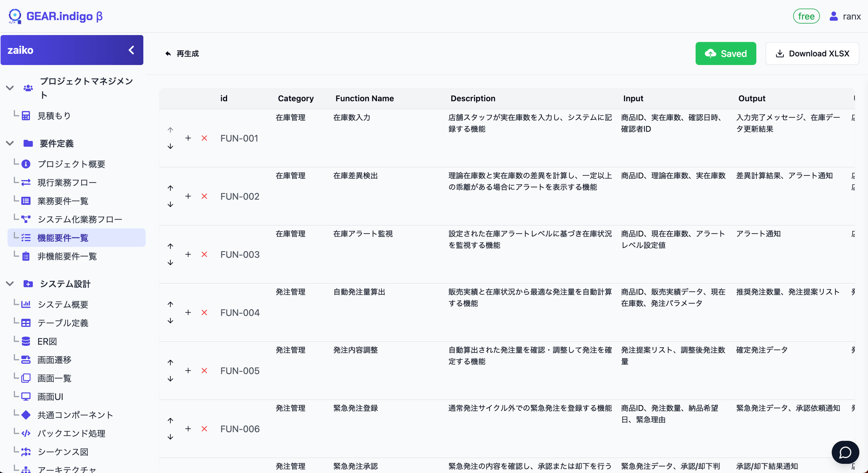Image resolution: width=868 pixels, height=473 pixels.
Task: Click the green Saved button
Action: (x=726, y=53)
